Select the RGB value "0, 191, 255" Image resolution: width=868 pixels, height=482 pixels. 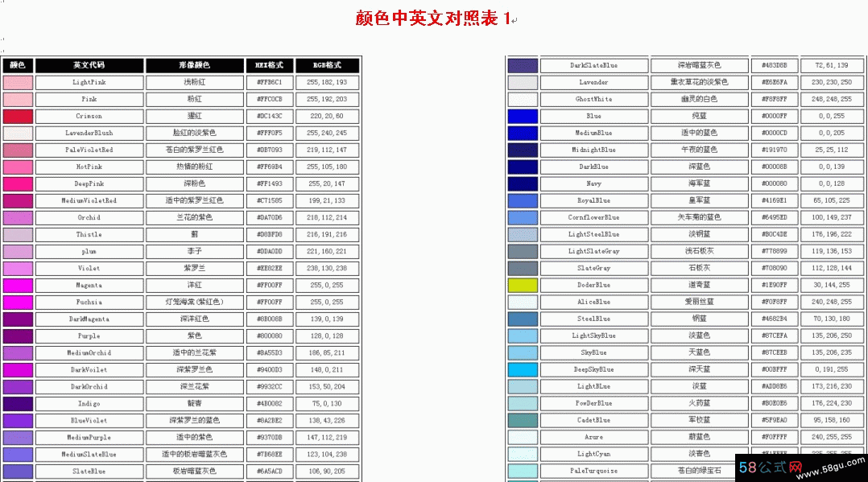point(832,369)
